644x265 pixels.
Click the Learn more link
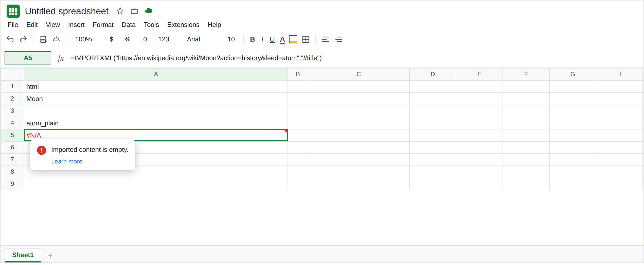pyautogui.click(x=67, y=161)
